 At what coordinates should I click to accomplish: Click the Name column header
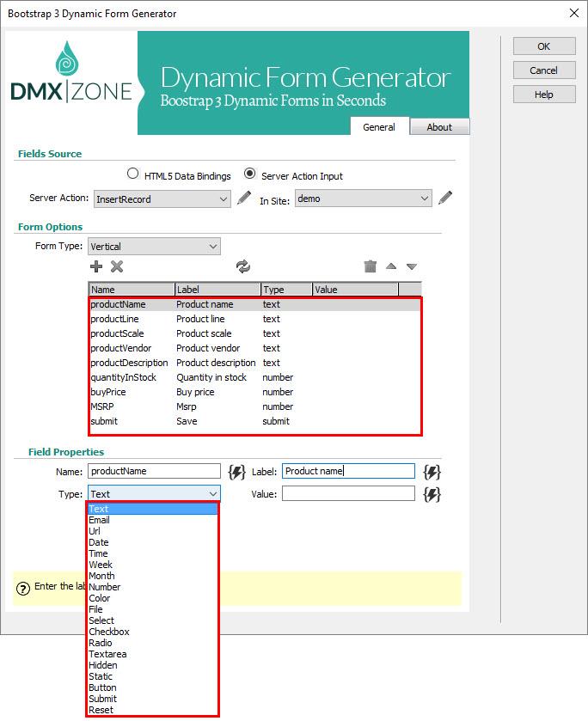coord(132,290)
